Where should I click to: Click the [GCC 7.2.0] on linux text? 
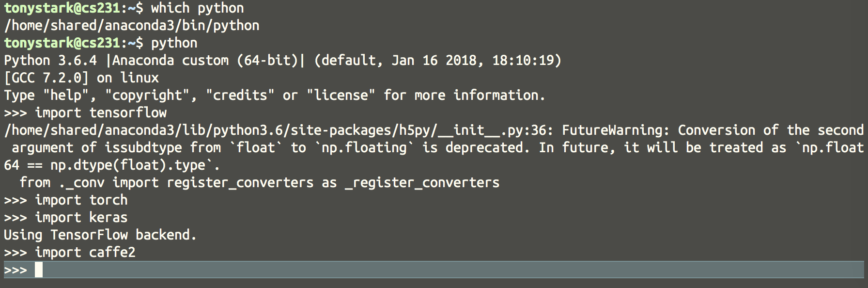pos(81,78)
